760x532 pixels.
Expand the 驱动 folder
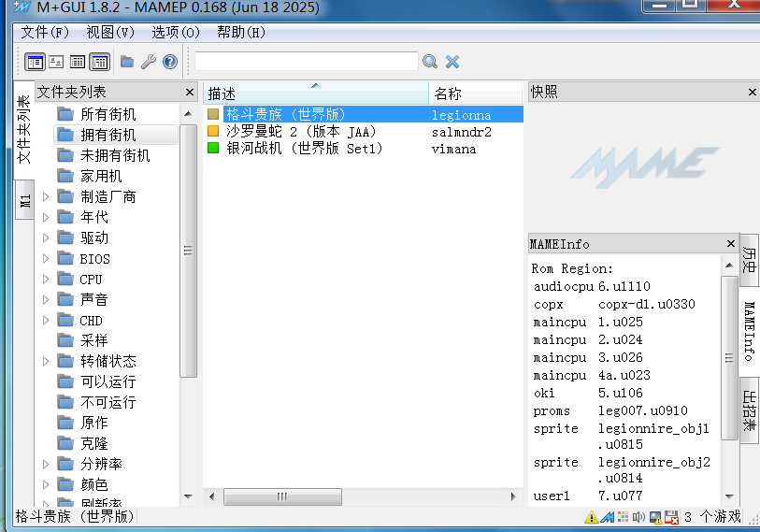[46, 237]
